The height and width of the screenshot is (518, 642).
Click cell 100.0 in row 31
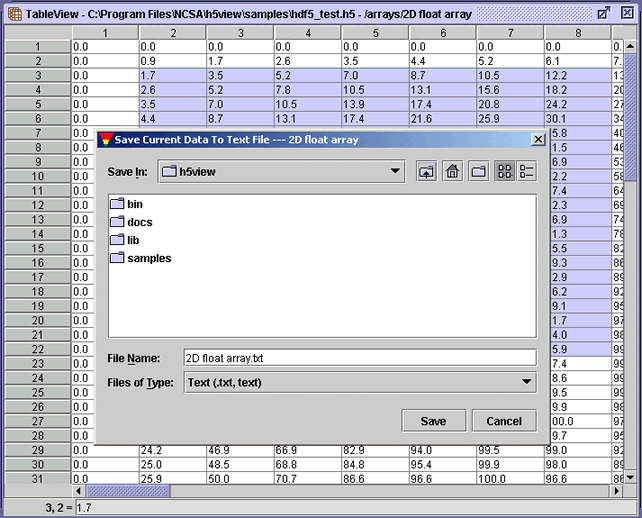pyautogui.click(x=510, y=479)
